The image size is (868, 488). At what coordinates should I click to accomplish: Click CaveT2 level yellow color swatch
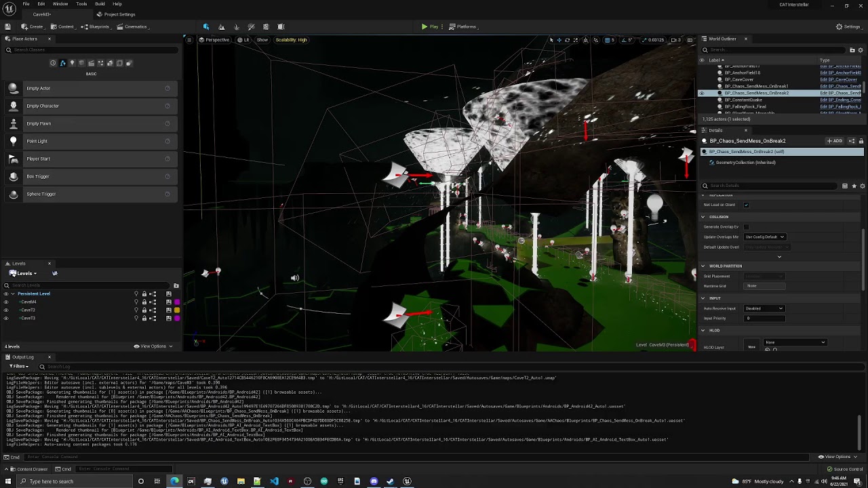point(177,310)
